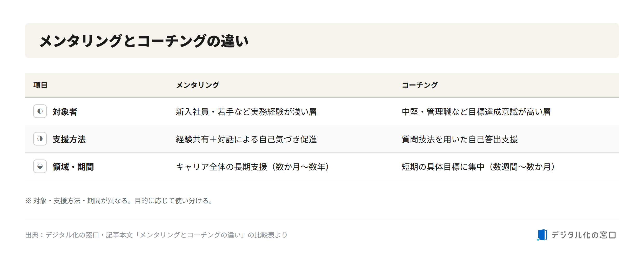Click the デジタル化の窓口 logo text

(583, 235)
